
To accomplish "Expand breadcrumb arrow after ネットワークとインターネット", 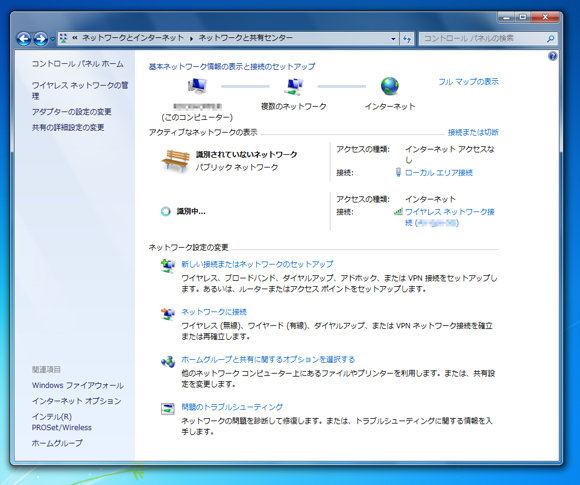I will pos(191,38).
